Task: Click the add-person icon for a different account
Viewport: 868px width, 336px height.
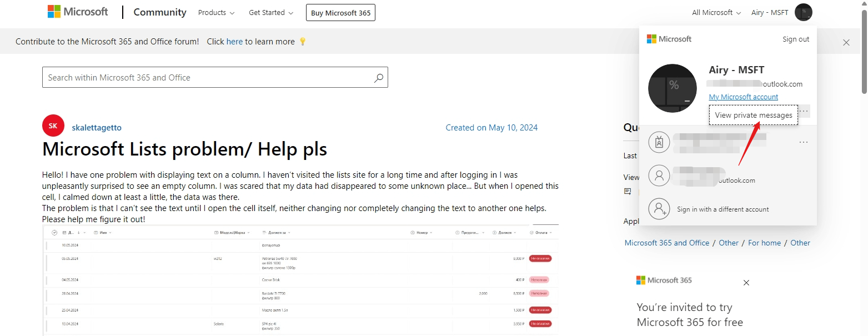Action: click(659, 209)
